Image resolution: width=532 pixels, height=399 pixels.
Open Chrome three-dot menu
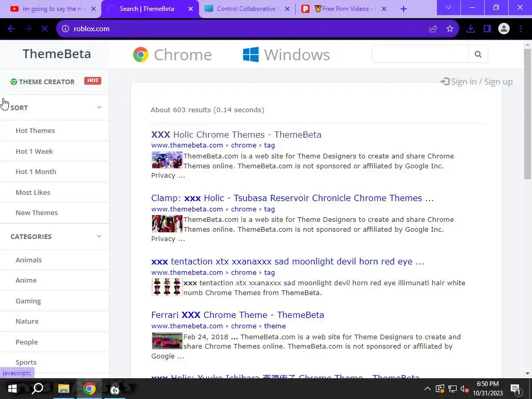(521, 29)
